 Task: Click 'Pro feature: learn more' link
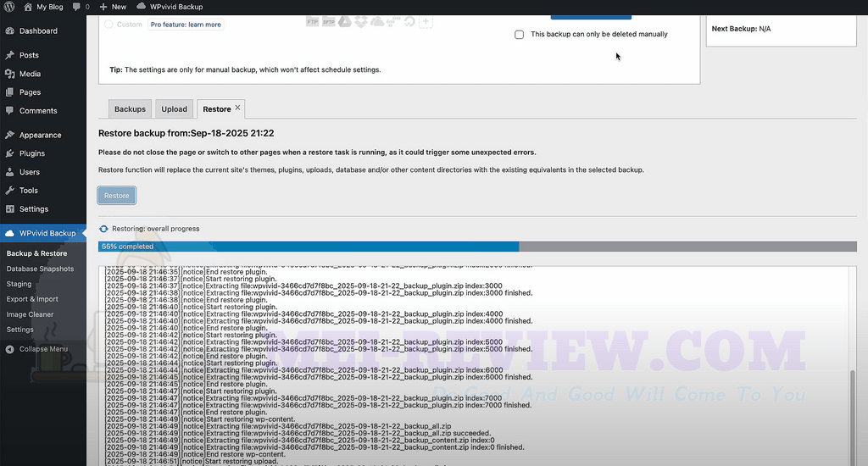coord(186,25)
